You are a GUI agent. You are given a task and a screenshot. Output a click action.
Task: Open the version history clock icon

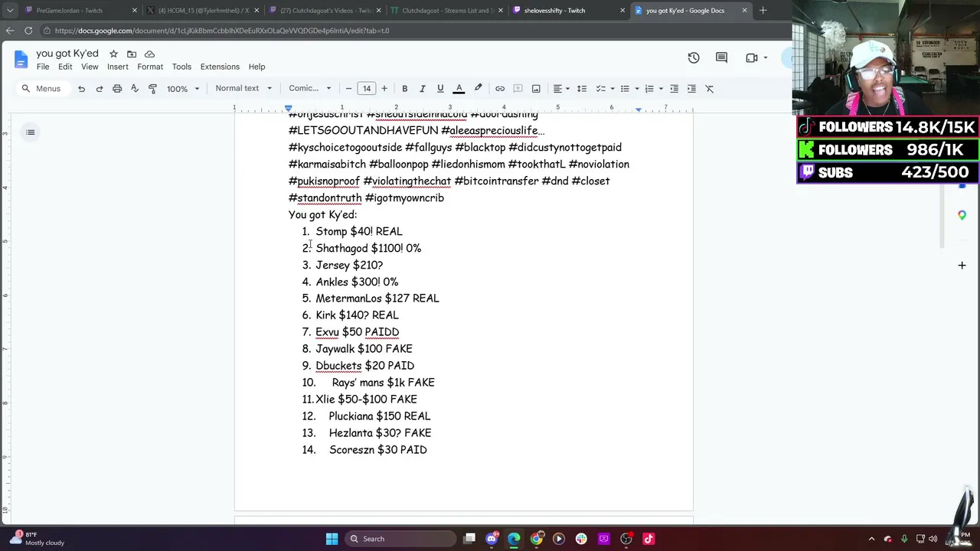click(694, 58)
